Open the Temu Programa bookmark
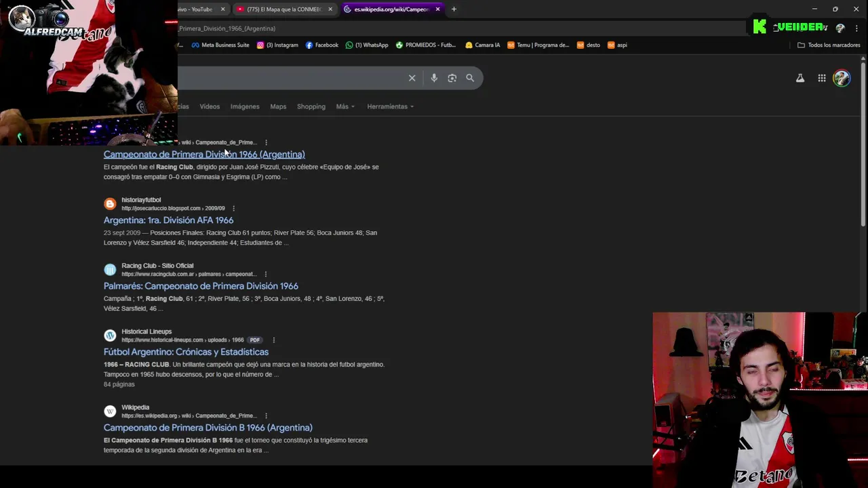Image resolution: width=868 pixels, height=488 pixels. coord(538,45)
